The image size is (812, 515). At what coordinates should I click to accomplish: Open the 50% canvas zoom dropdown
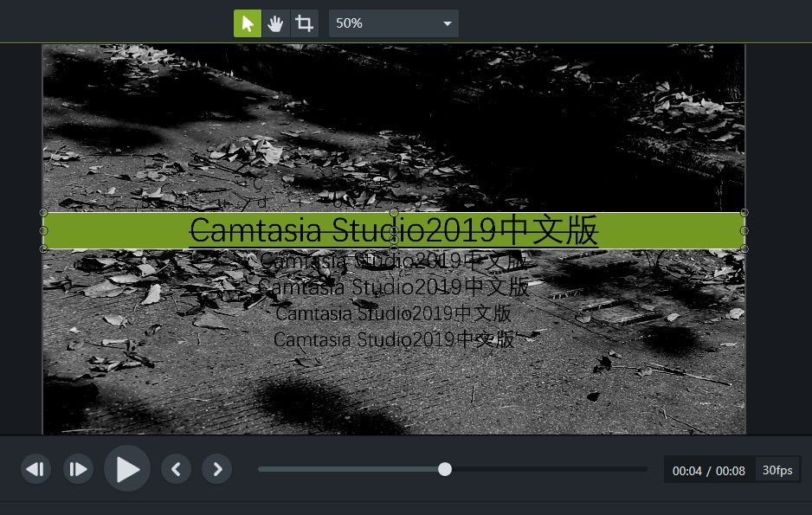[394, 23]
